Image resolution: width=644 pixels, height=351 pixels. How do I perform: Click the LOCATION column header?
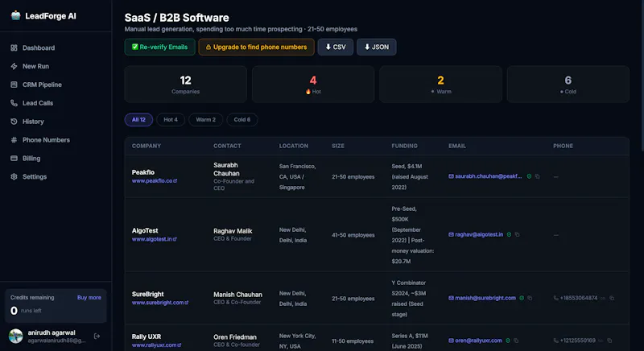pos(294,146)
